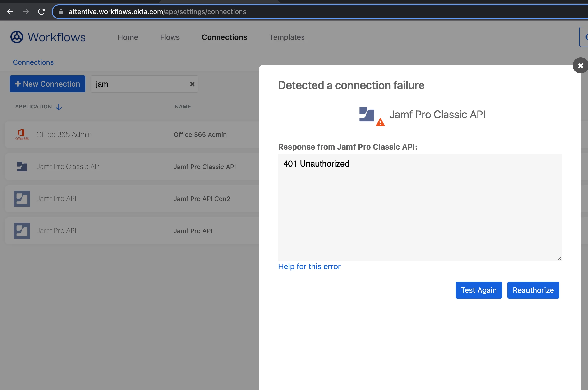The image size is (588, 390).
Task: Go to the Flows tab
Action: 170,37
